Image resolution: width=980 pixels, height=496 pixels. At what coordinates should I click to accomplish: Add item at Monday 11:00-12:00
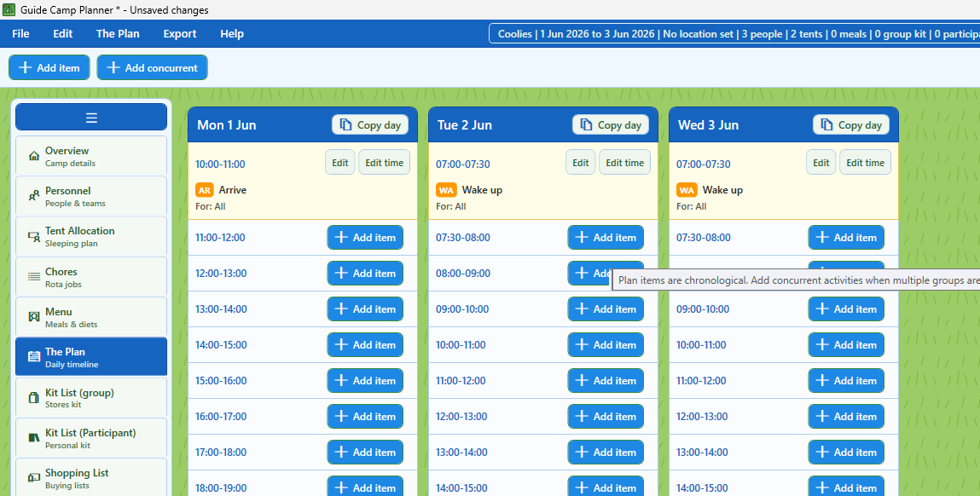pos(365,238)
